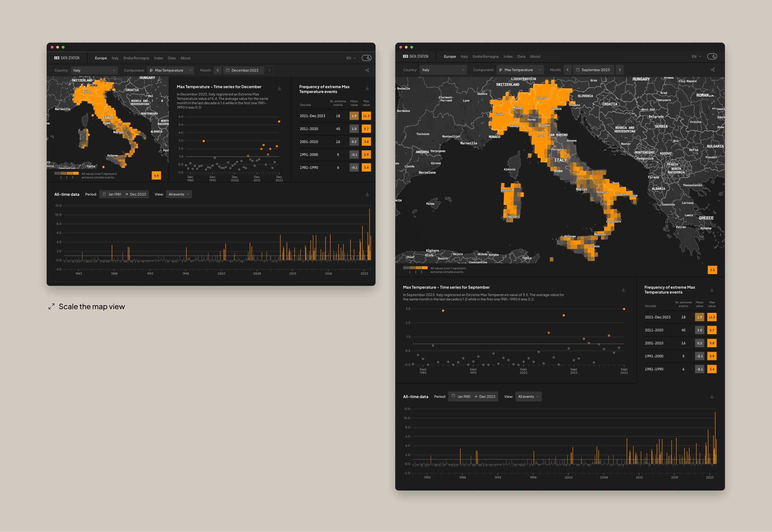Screen dimensions: 772x532
Task: Open the Component dropdown showing Max Temperature
Action: click(x=171, y=70)
